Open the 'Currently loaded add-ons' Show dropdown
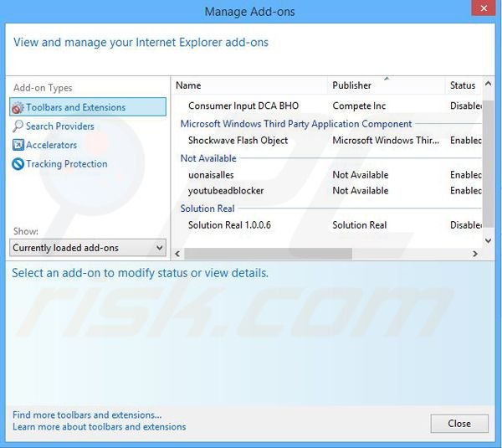 point(88,248)
